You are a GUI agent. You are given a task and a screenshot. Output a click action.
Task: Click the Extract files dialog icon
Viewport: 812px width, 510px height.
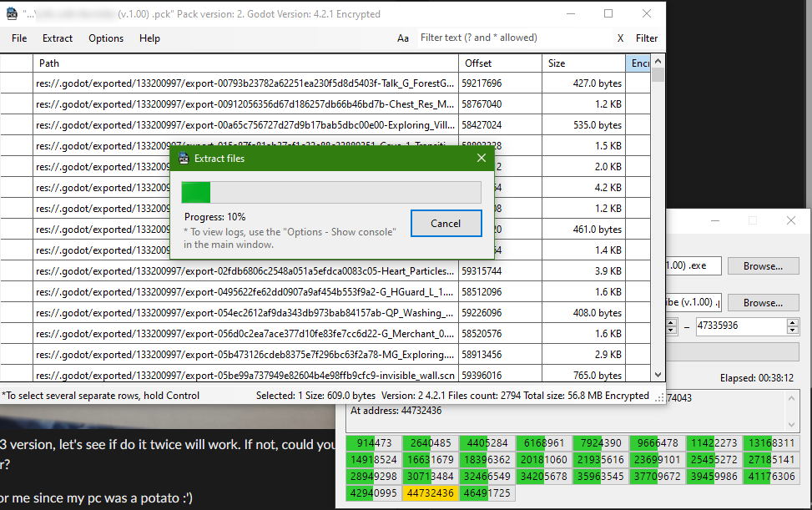pos(184,159)
